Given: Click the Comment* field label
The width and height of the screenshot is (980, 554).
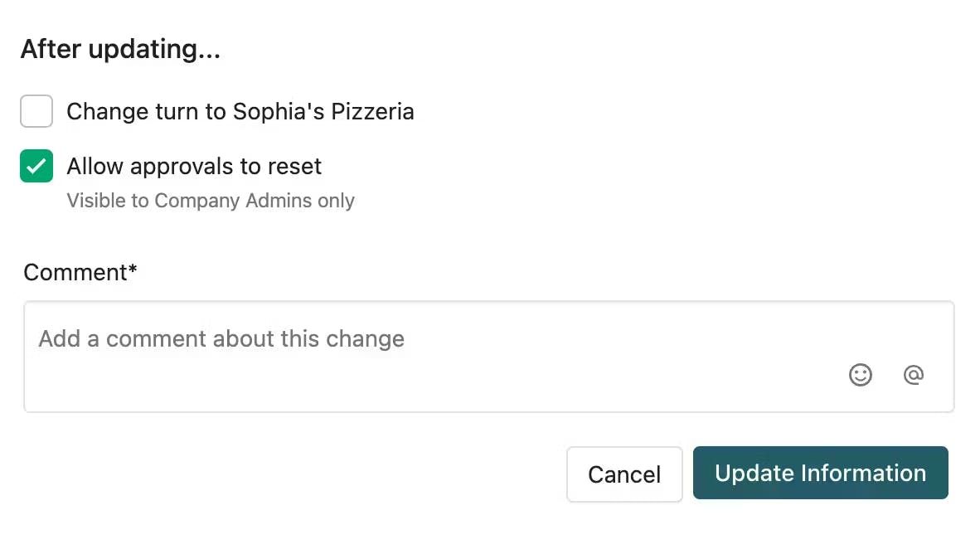Looking at the screenshot, I should point(80,273).
